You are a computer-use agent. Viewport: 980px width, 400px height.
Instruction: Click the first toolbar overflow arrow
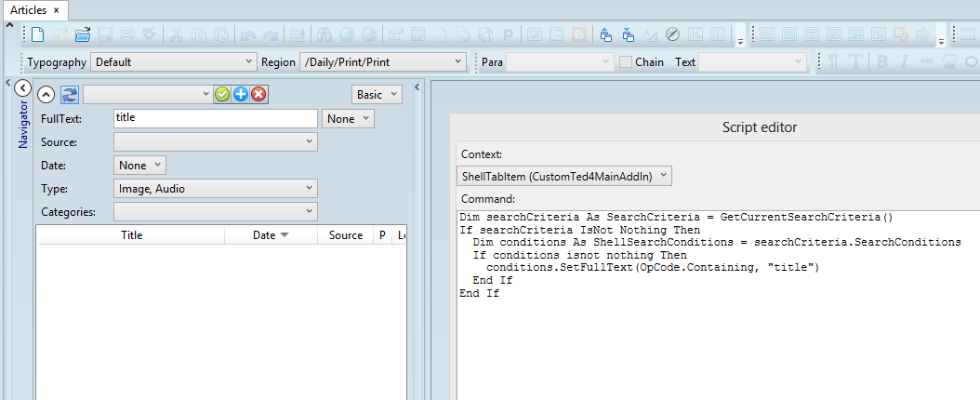740,42
